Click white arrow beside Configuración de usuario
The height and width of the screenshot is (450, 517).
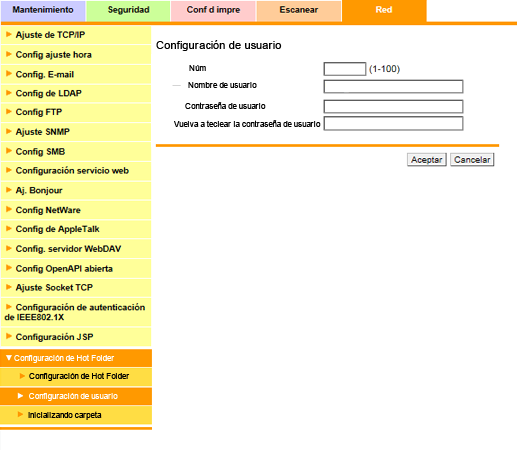(20, 396)
